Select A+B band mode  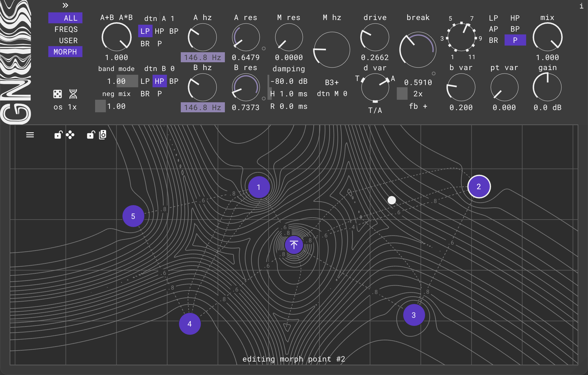click(x=107, y=18)
